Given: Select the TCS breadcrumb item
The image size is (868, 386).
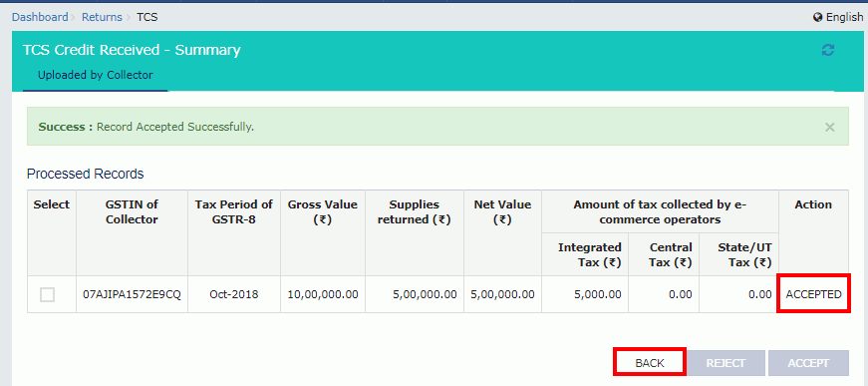Looking at the screenshot, I should point(147,17).
